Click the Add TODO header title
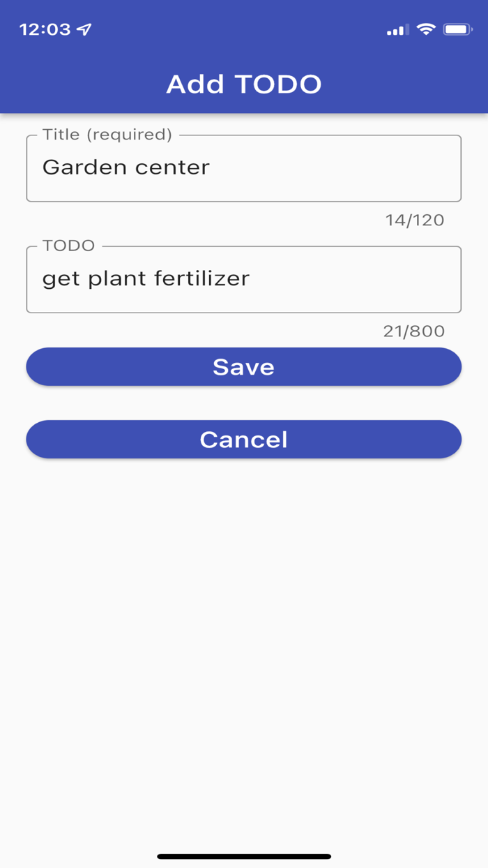Viewport: 488px width, 868px height. point(243,83)
